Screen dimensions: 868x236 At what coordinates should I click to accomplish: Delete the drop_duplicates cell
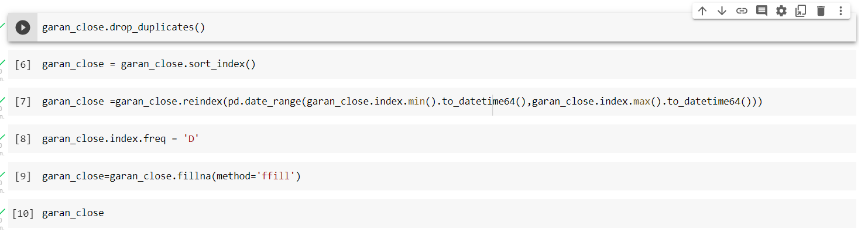[821, 11]
